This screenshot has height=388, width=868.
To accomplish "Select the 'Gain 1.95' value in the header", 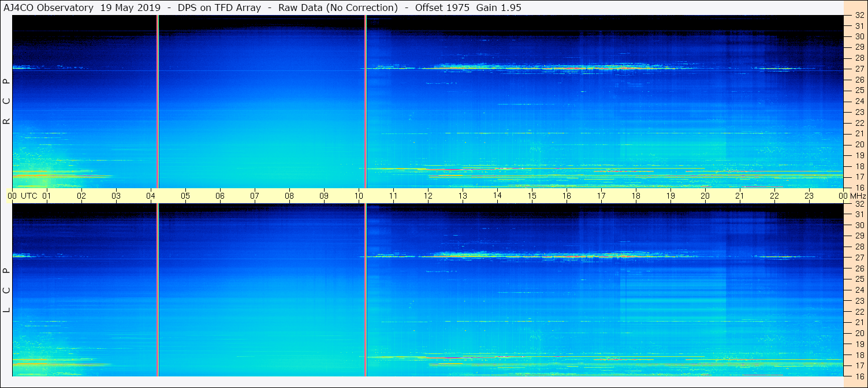I will [498, 8].
